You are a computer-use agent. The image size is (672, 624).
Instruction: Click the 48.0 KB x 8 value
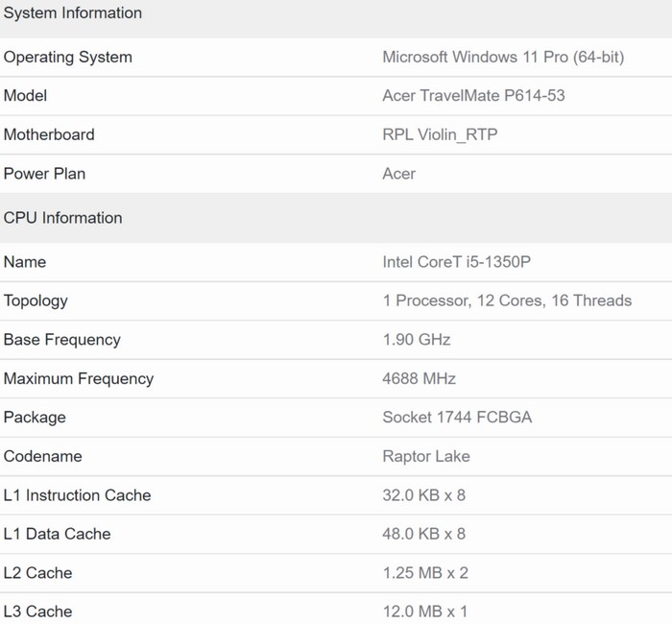[x=424, y=534]
